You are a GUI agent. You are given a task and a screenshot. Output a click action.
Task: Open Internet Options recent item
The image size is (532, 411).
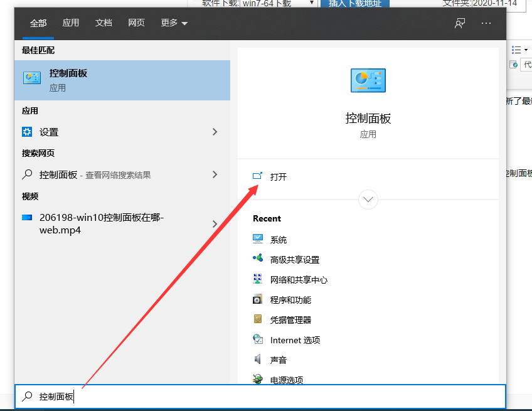coord(294,340)
